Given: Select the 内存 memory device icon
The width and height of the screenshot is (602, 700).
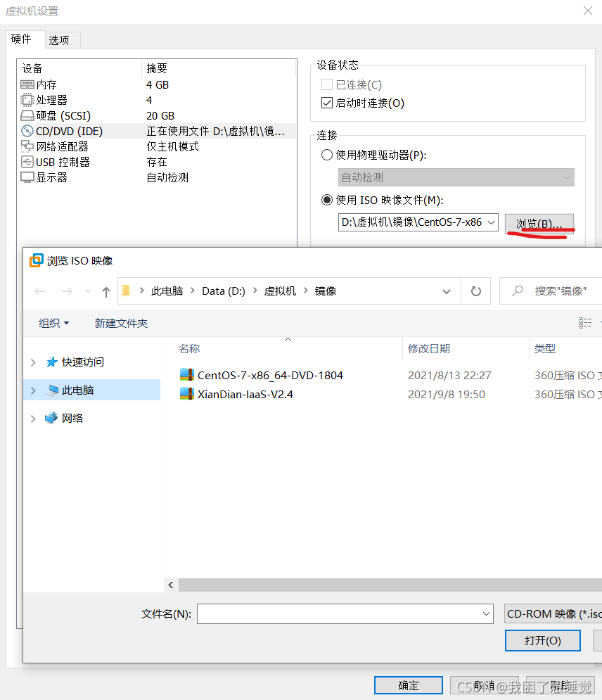Looking at the screenshot, I should tap(27, 84).
